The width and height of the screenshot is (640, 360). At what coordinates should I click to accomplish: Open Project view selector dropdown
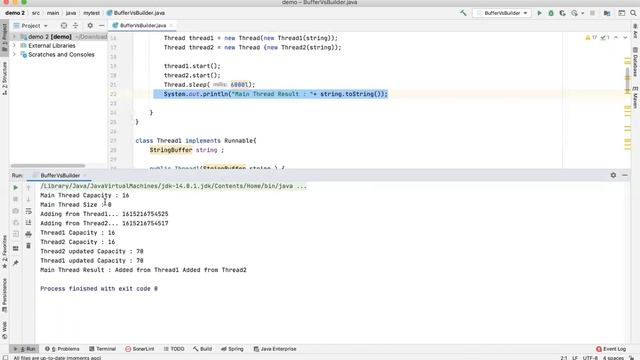click(31, 25)
